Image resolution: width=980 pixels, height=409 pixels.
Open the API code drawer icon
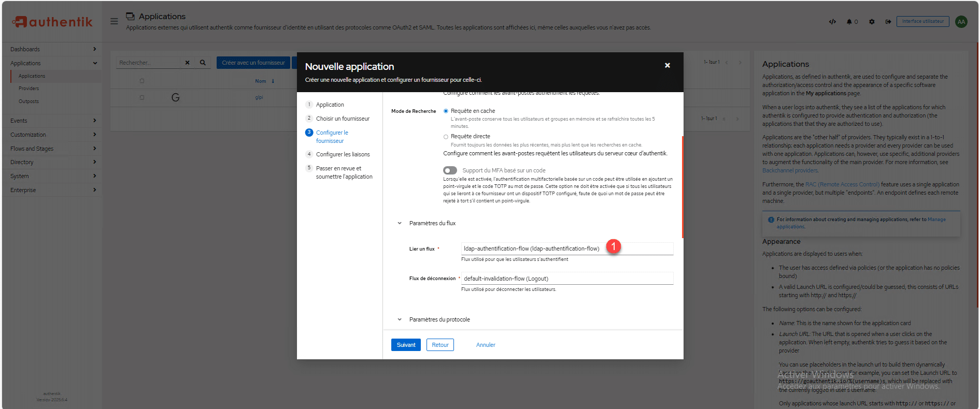832,22
